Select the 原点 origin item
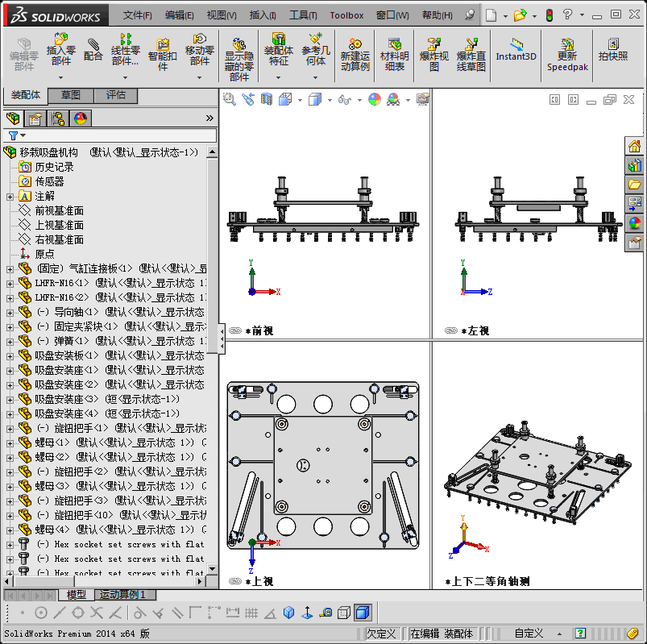Image resolution: width=647 pixels, height=644 pixels. [x=44, y=254]
